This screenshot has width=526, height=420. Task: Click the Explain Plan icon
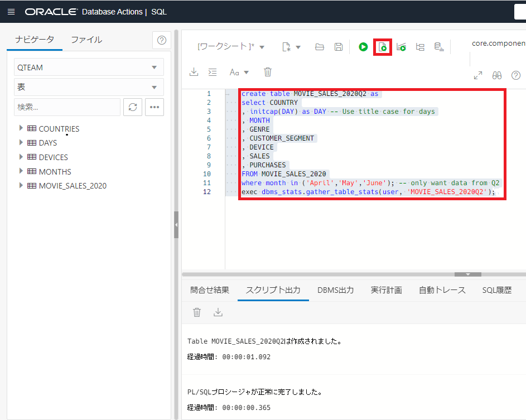point(420,47)
